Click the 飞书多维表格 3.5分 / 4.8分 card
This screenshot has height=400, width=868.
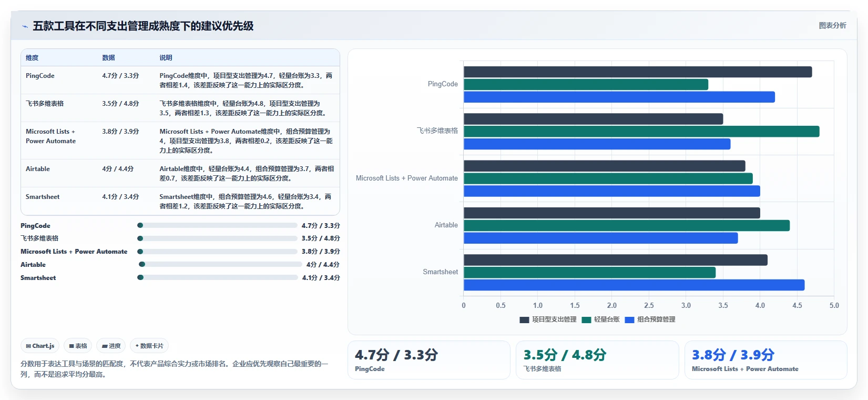[x=597, y=359]
